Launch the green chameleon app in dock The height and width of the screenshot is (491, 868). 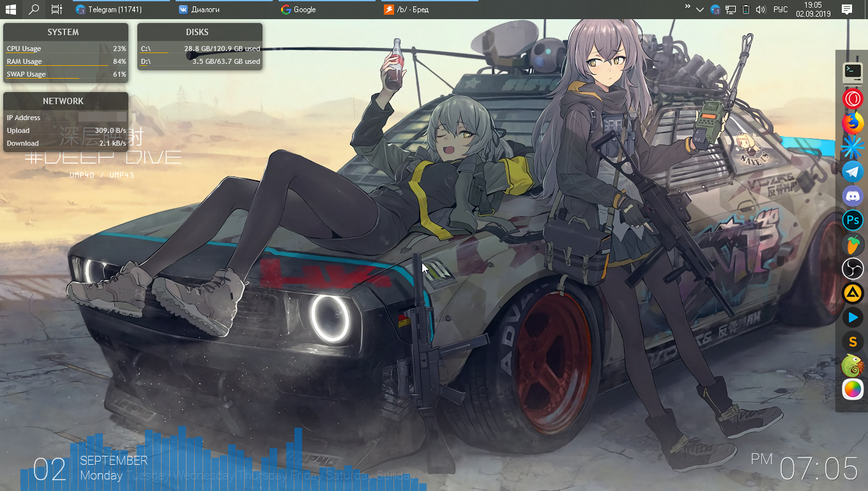click(x=852, y=366)
